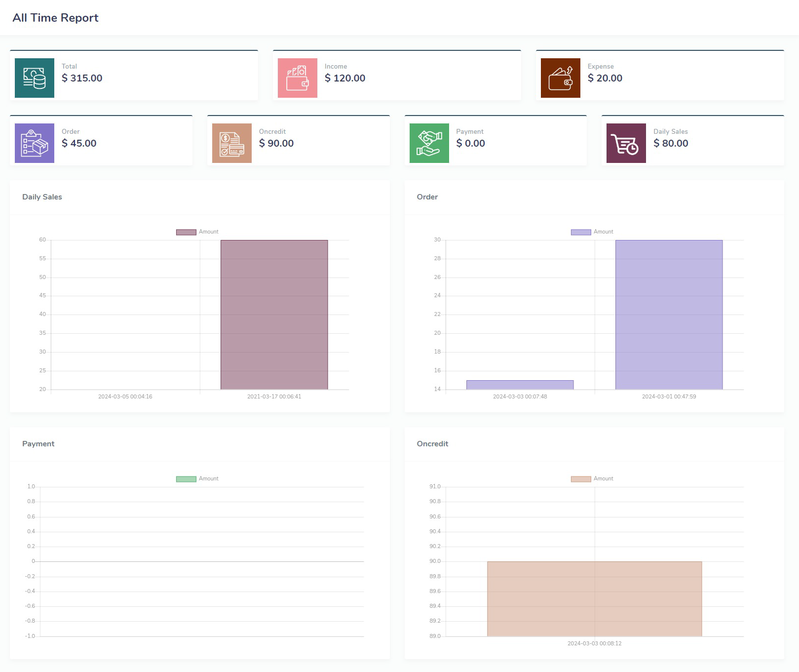Toggle Amount legend in Oncredit chart
The image size is (799, 672).
tap(592, 479)
